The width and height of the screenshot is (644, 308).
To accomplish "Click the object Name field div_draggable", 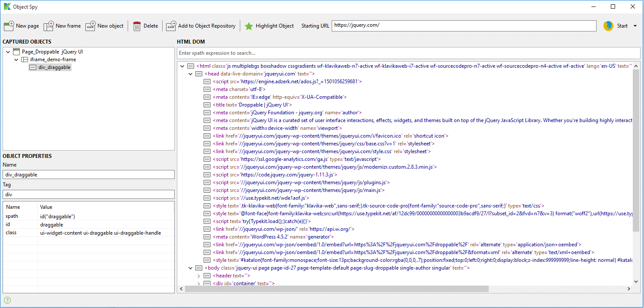I will pos(88,174).
